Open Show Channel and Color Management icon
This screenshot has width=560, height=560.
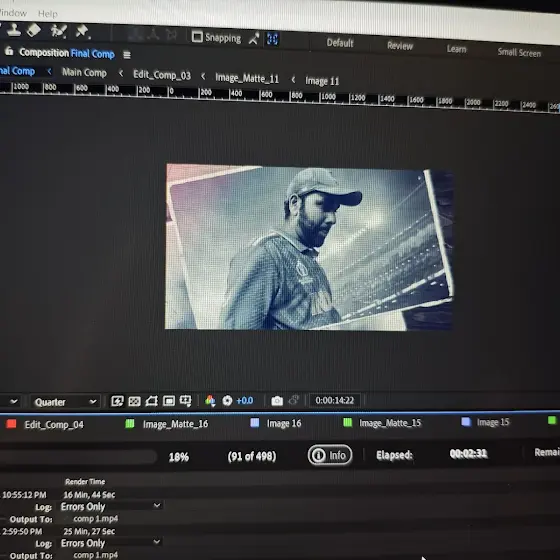pos(210,401)
